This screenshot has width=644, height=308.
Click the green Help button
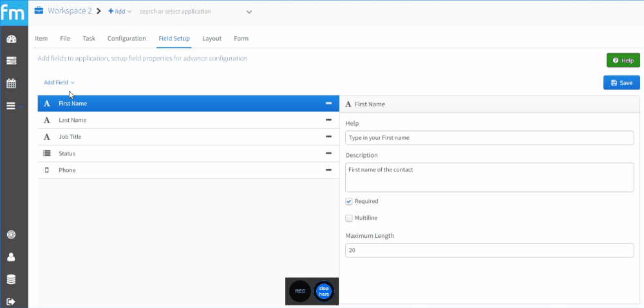coord(623,61)
